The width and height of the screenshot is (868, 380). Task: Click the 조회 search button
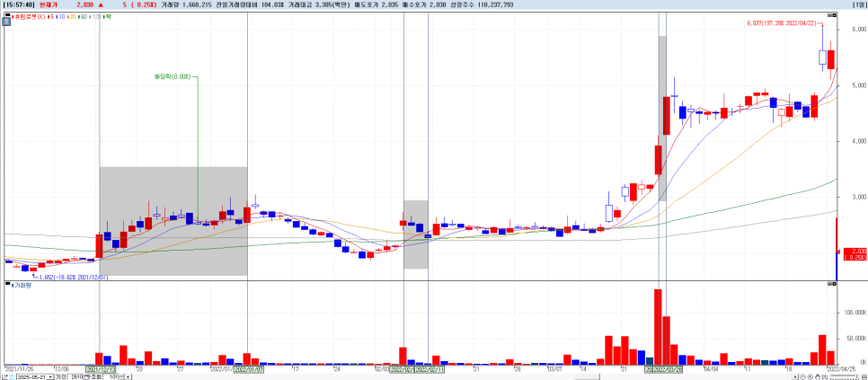tap(93, 376)
